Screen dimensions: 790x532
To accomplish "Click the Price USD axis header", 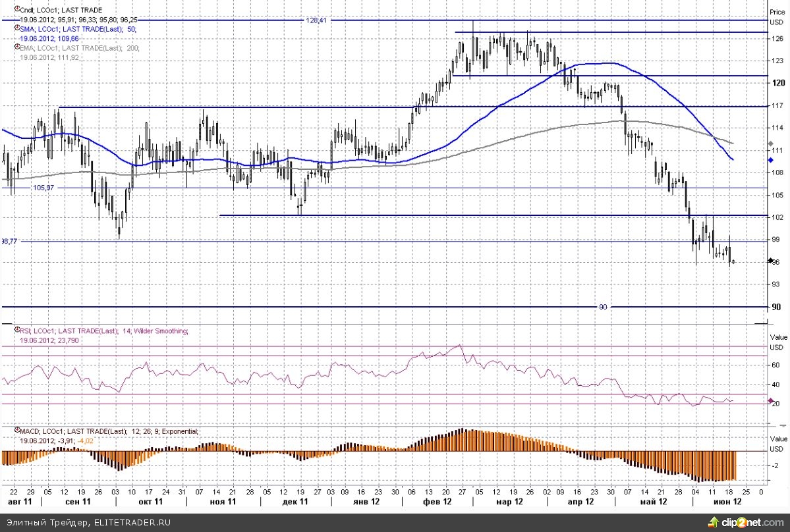I will 777,15.
